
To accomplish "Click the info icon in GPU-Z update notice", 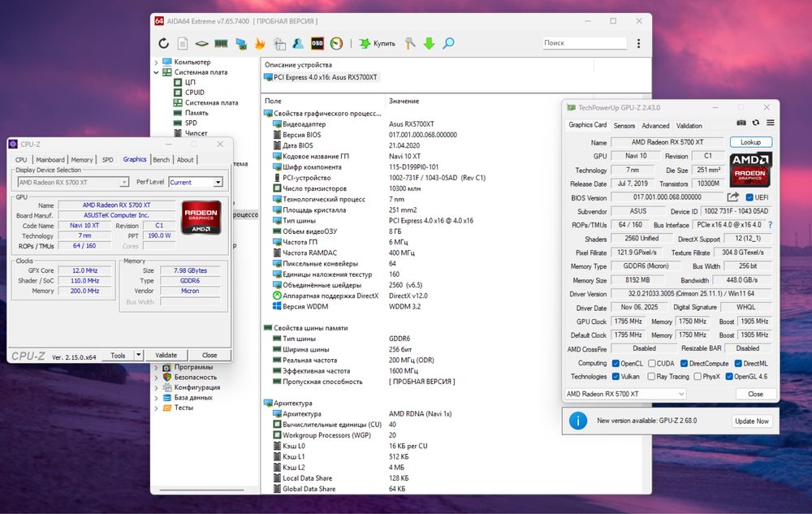I will (x=578, y=421).
